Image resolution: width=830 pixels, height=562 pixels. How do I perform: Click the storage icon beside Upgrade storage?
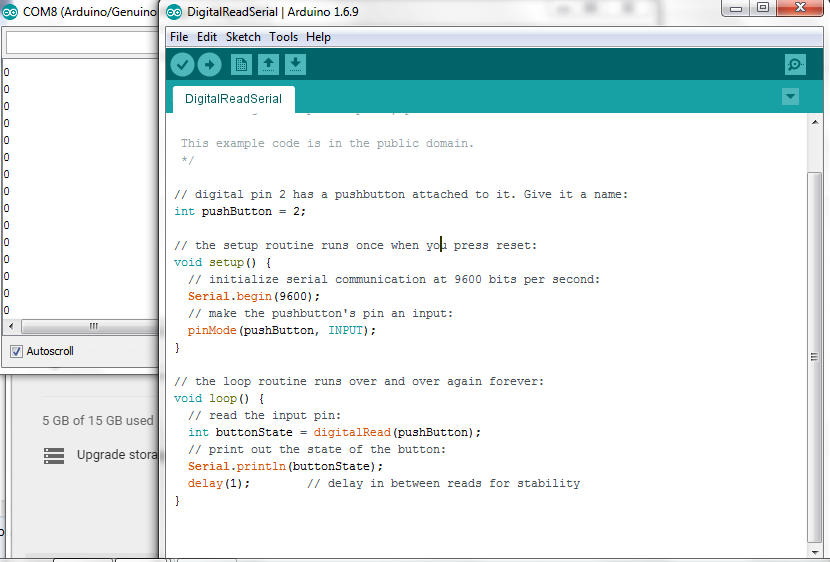(54, 456)
